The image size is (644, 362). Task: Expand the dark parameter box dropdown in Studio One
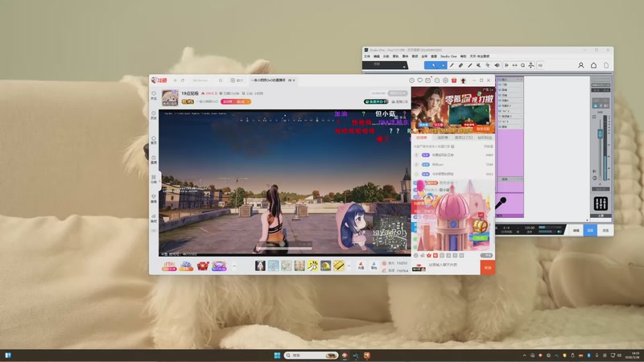404,66
